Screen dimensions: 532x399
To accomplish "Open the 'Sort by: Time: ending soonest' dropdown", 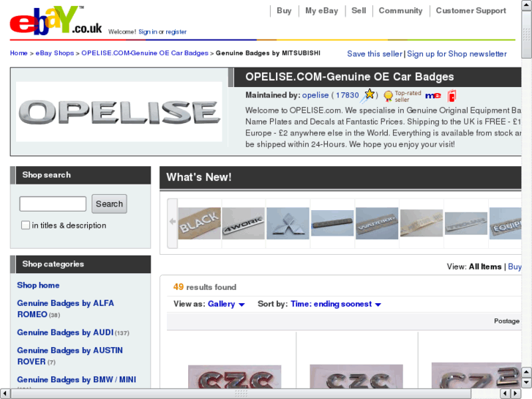I will pyautogui.click(x=336, y=304).
